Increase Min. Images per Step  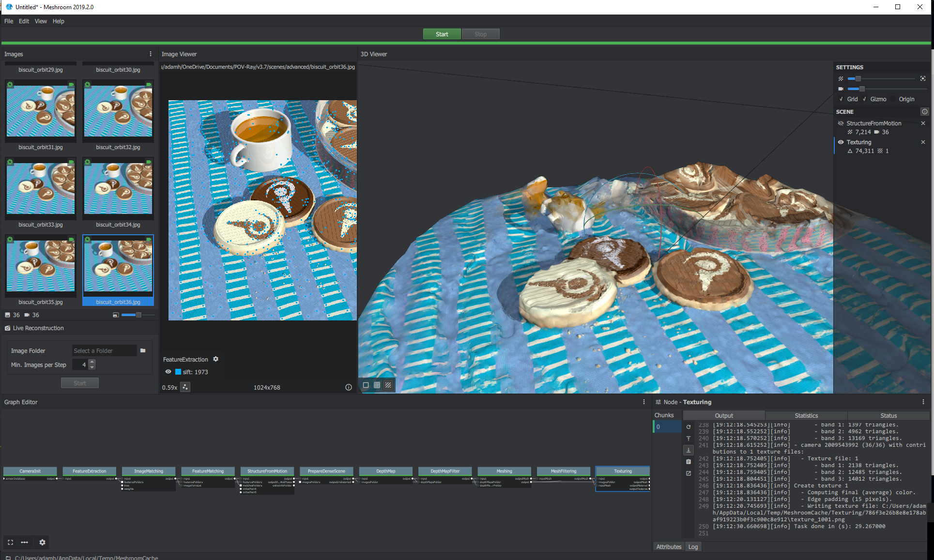coord(92,362)
